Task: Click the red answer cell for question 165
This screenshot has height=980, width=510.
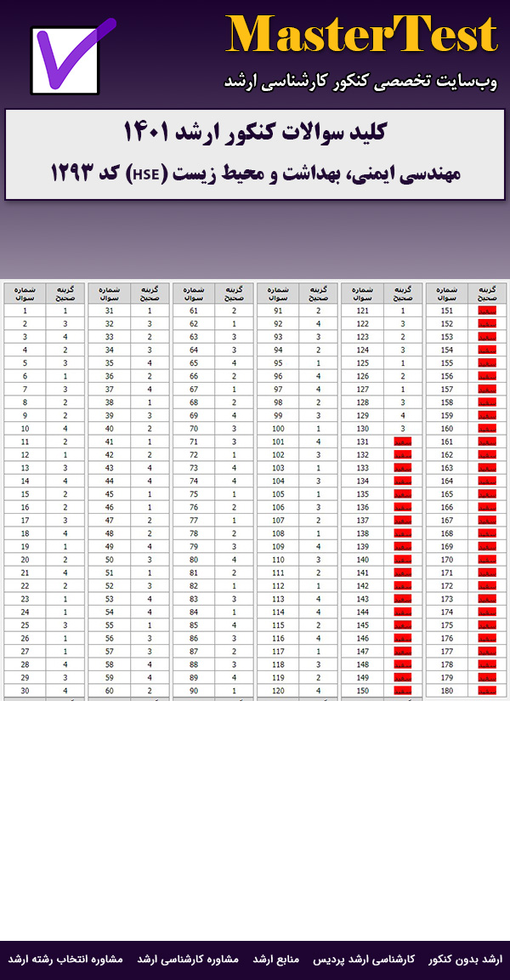Action: [x=487, y=494]
